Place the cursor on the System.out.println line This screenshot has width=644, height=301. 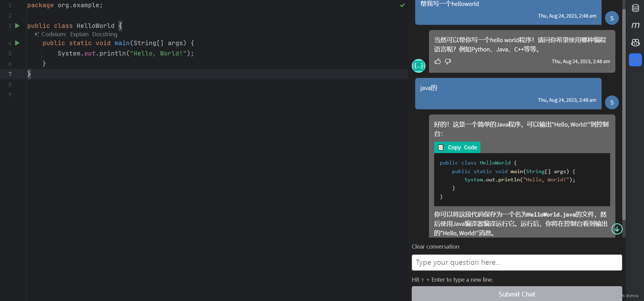pos(126,53)
